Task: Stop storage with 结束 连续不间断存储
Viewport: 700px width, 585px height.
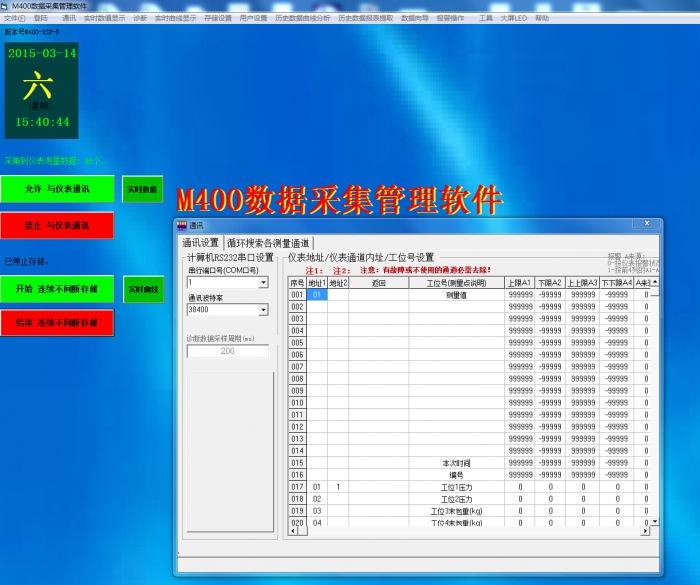Action: point(57,324)
